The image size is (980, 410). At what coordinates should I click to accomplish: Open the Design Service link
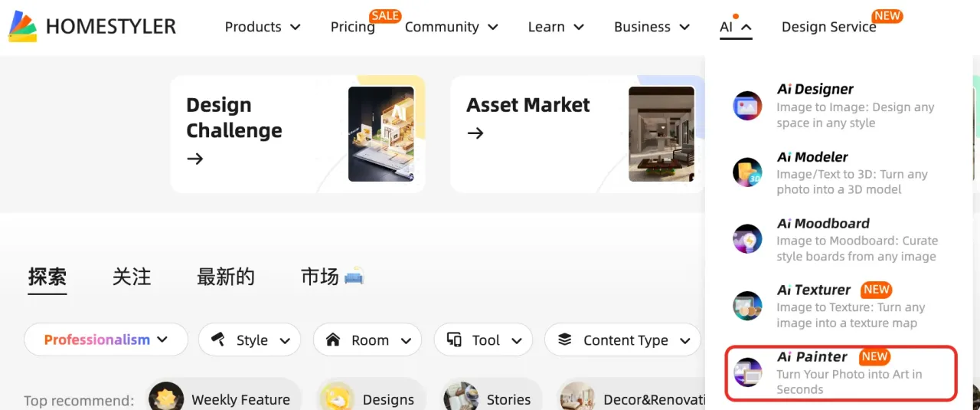click(x=828, y=27)
